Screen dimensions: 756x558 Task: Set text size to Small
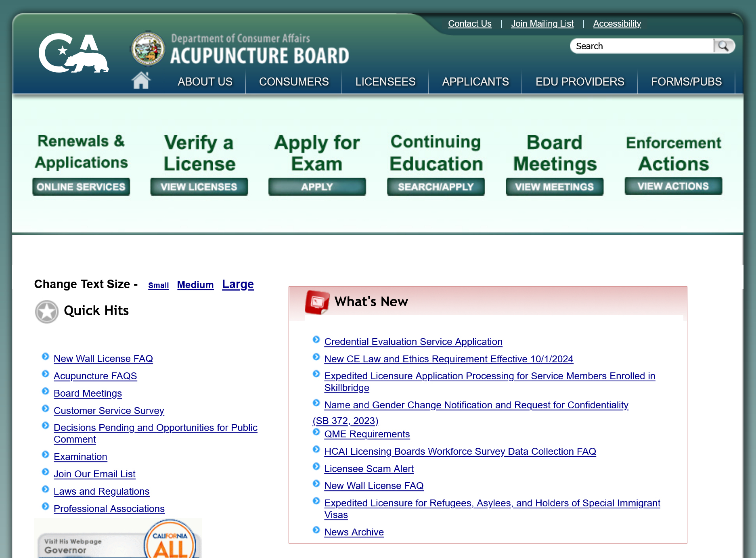click(x=158, y=286)
